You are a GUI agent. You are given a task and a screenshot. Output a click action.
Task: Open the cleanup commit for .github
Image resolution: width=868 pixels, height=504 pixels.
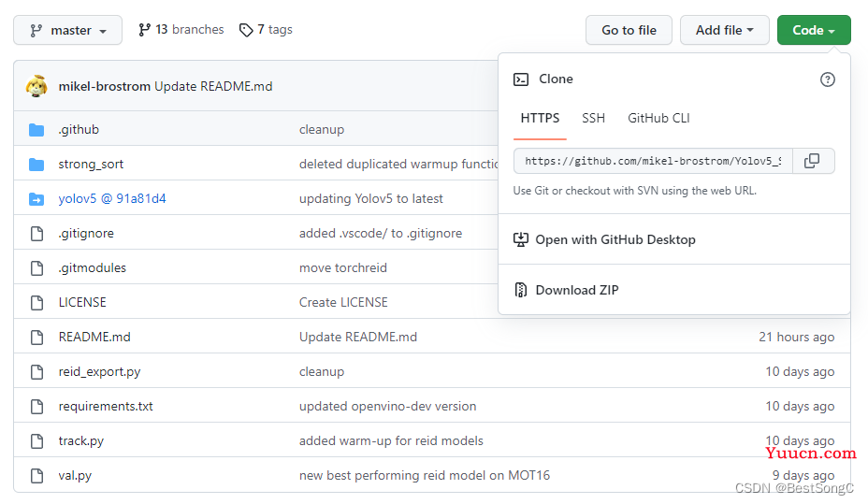point(322,129)
